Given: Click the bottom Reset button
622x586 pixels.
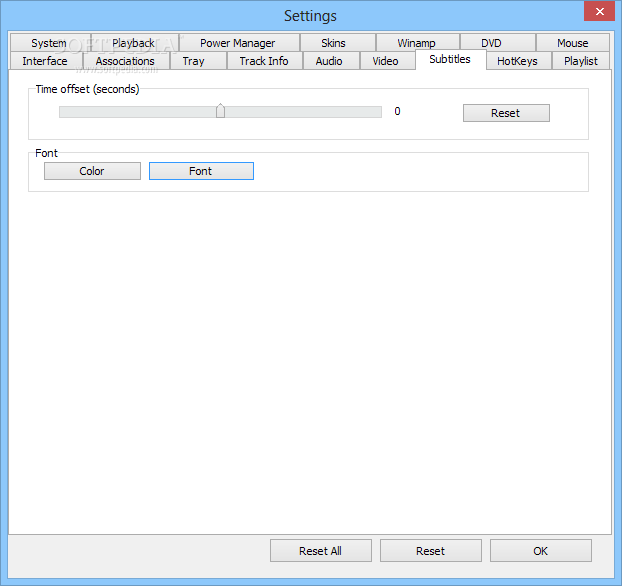Looking at the screenshot, I should point(431,551).
